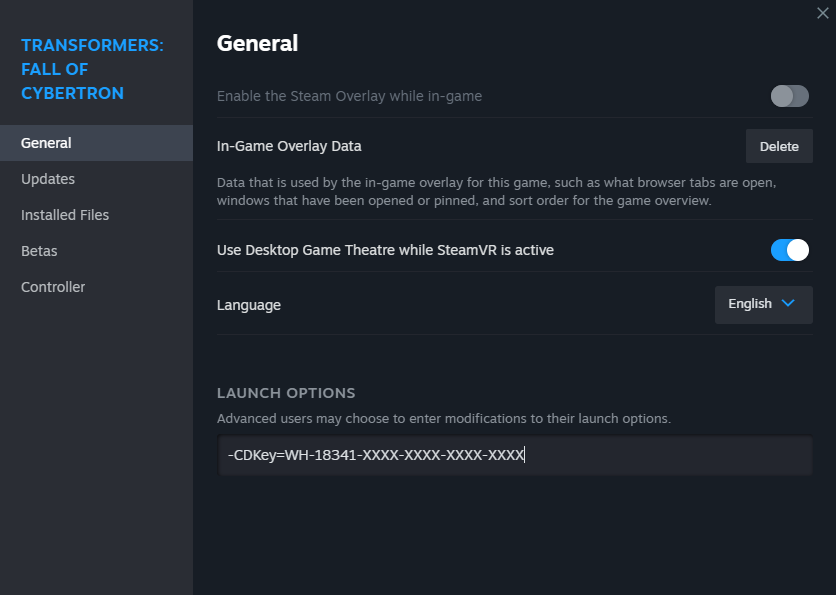Viewport: 836px width, 595px height.
Task: Click the "Enable the Steam Overlay" label
Action: pyautogui.click(x=349, y=96)
